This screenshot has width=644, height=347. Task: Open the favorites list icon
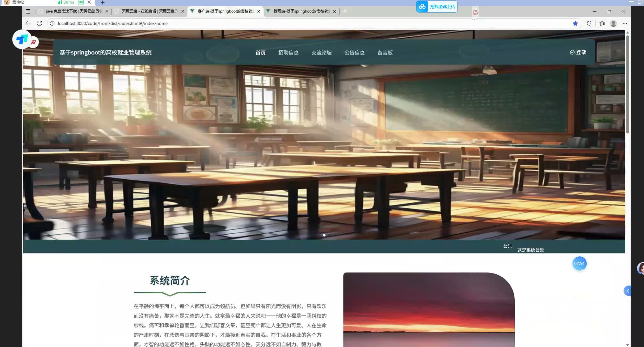tap(602, 23)
